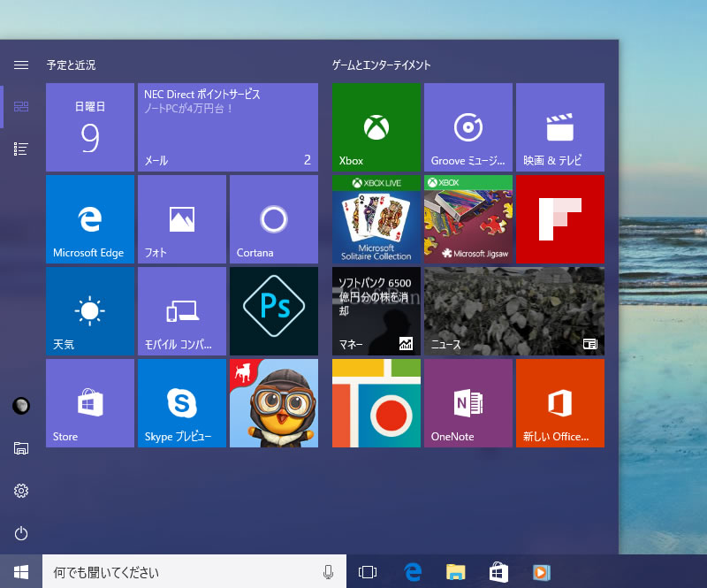Viewport: 707px width, 588px height.
Task: Click the Windows Start button
Action: (21, 572)
